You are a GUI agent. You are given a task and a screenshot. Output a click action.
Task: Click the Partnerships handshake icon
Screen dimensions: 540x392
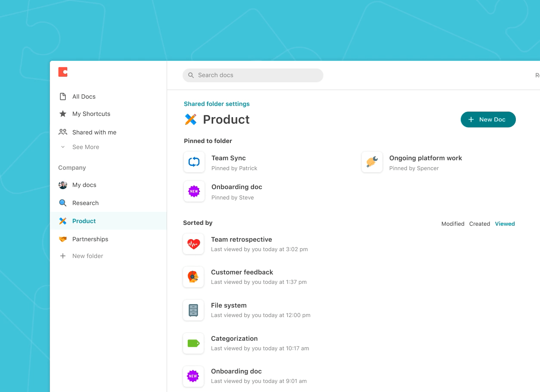pos(63,239)
